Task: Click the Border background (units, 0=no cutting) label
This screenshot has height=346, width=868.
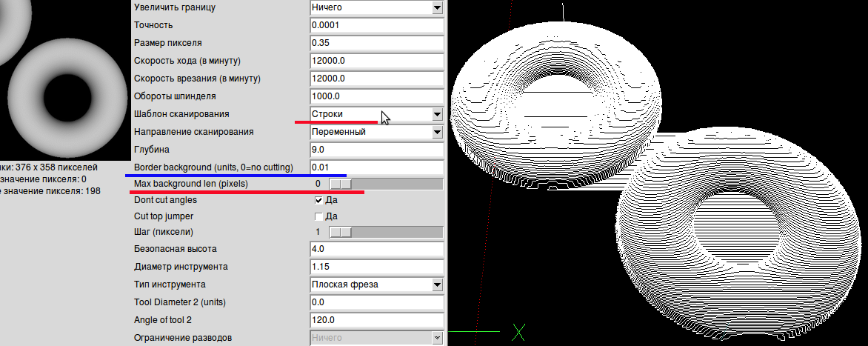Action: [214, 167]
